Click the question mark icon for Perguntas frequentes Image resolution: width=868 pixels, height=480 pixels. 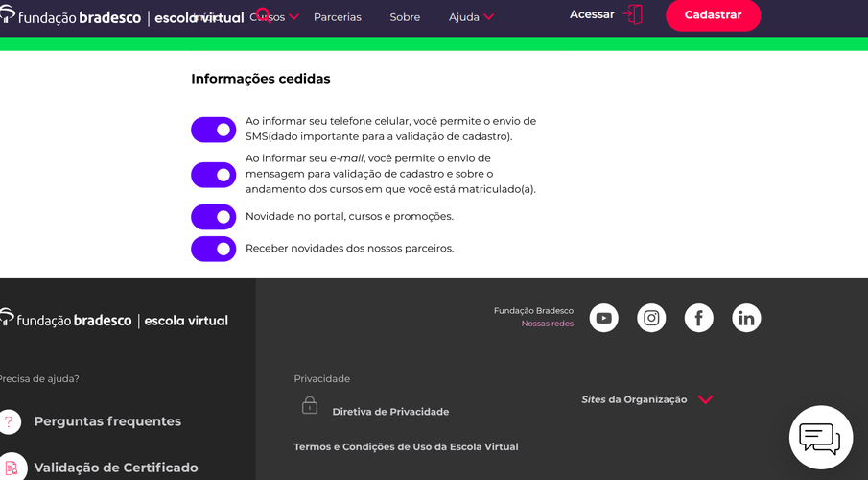[10, 421]
